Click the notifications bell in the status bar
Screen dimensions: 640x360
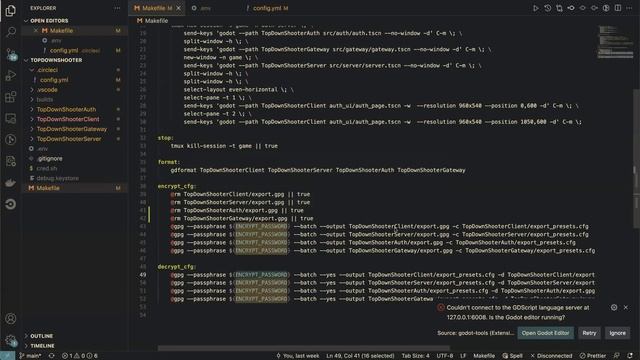(630, 356)
